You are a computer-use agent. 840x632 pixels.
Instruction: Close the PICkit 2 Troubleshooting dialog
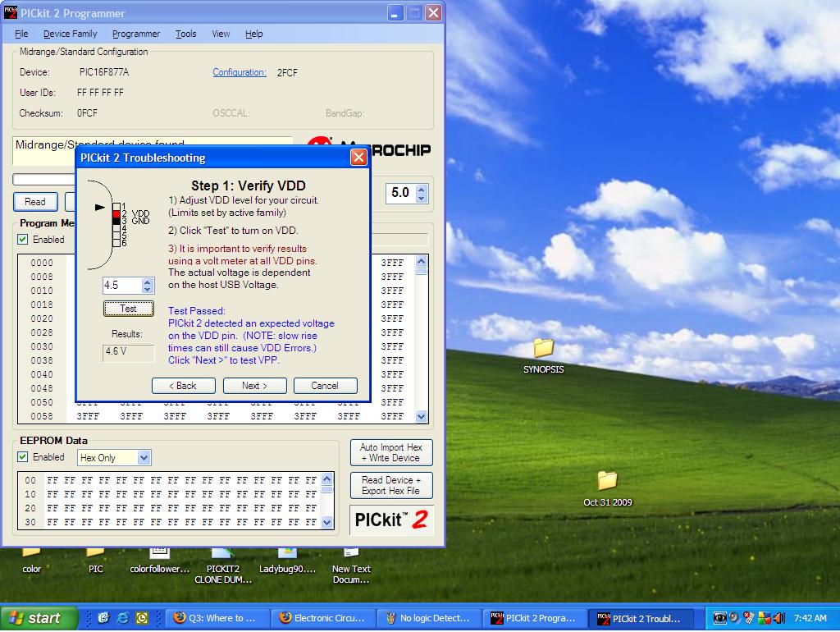click(358, 158)
